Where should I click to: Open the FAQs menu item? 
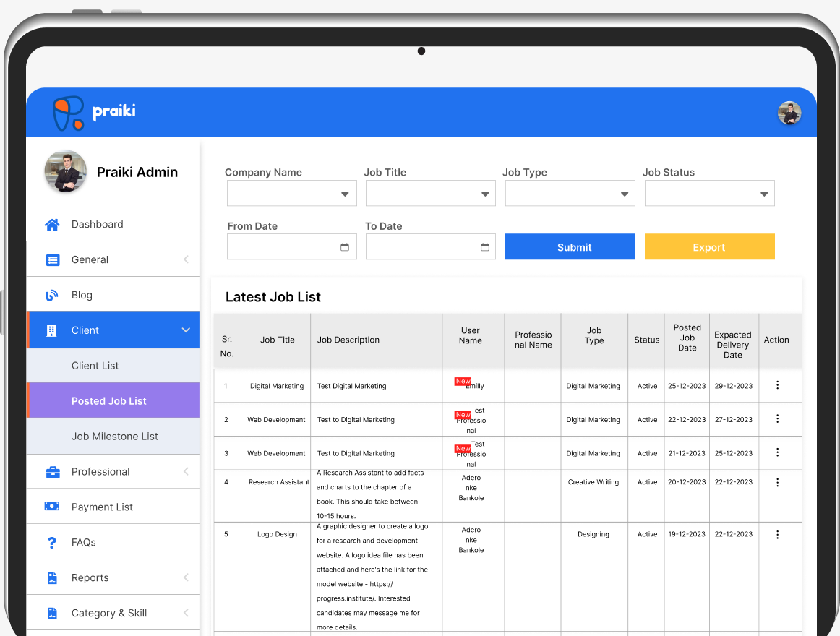(x=113, y=543)
